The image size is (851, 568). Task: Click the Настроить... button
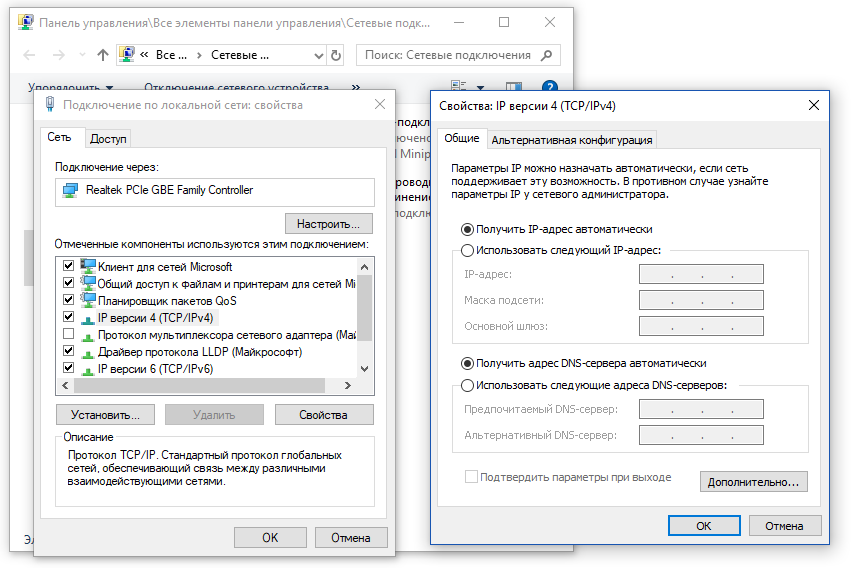tap(328, 223)
